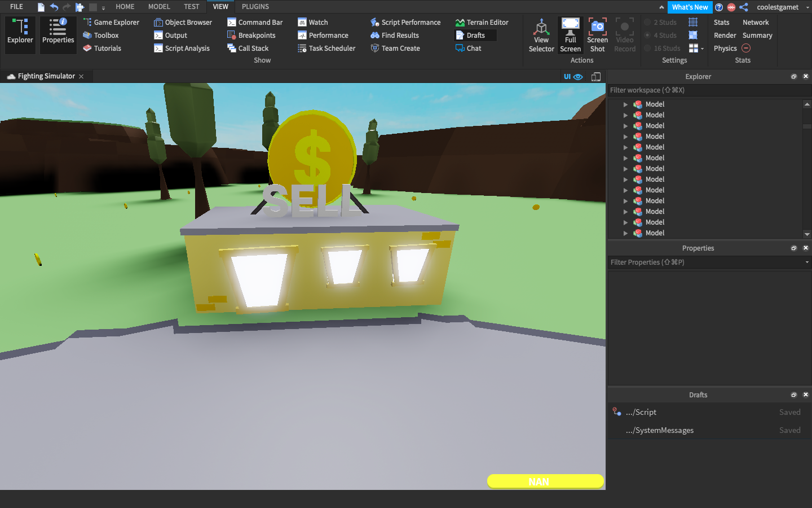This screenshot has width=812, height=508.
Task: Switch to the HOME tab
Action: (125, 7)
